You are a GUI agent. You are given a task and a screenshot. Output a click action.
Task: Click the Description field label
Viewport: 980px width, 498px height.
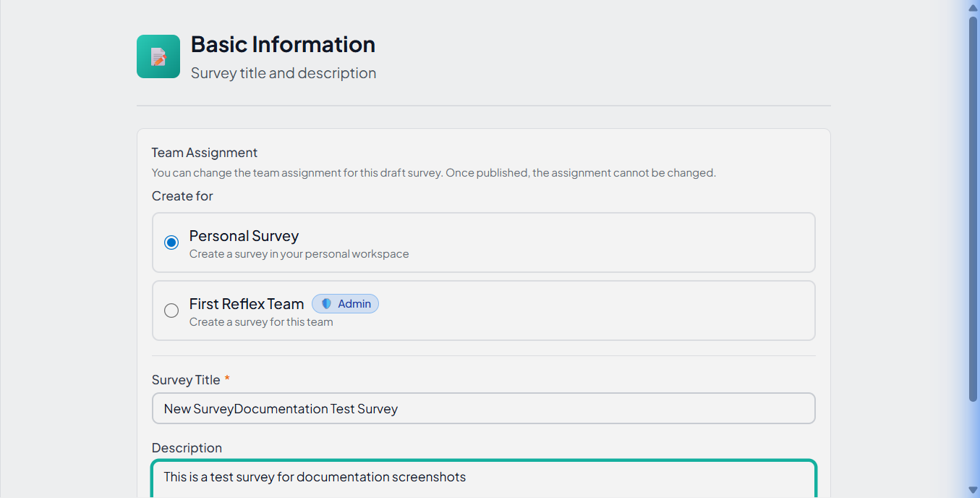(x=187, y=448)
